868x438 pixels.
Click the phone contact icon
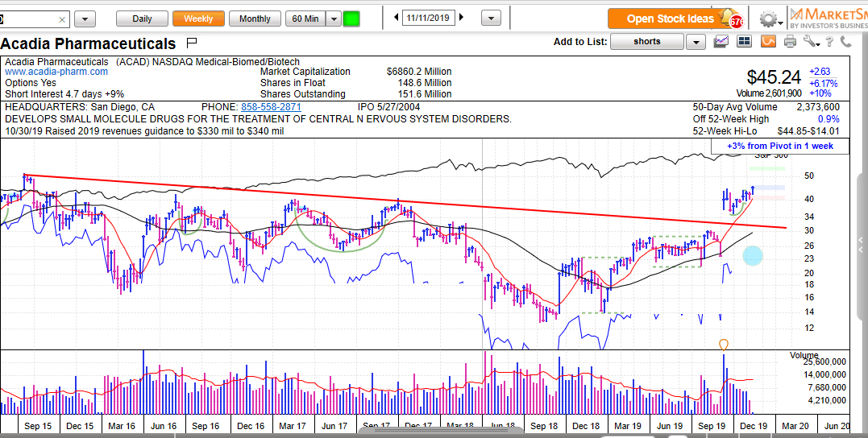click(845, 42)
